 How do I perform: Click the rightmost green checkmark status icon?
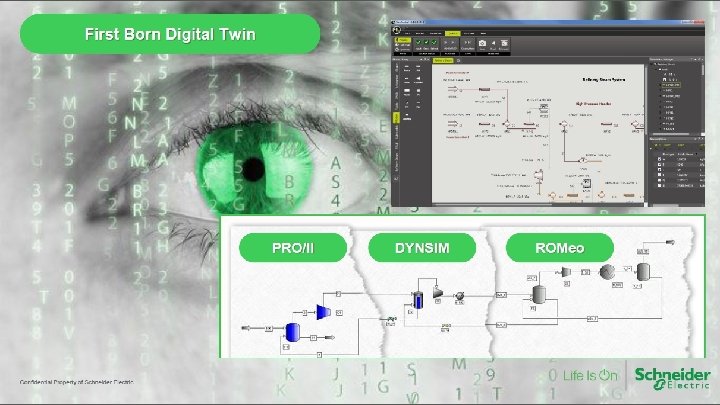[434, 43]
